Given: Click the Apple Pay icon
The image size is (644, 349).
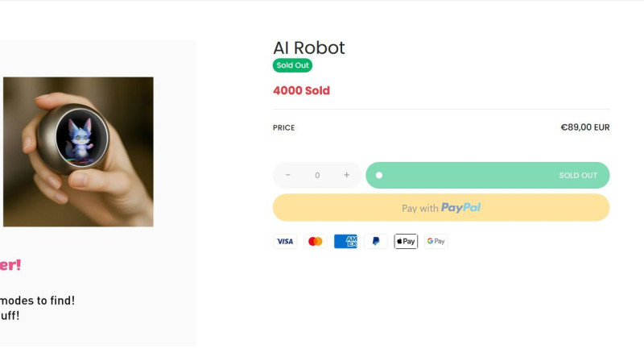Looking at the screenshot, I should coord(406,241).
